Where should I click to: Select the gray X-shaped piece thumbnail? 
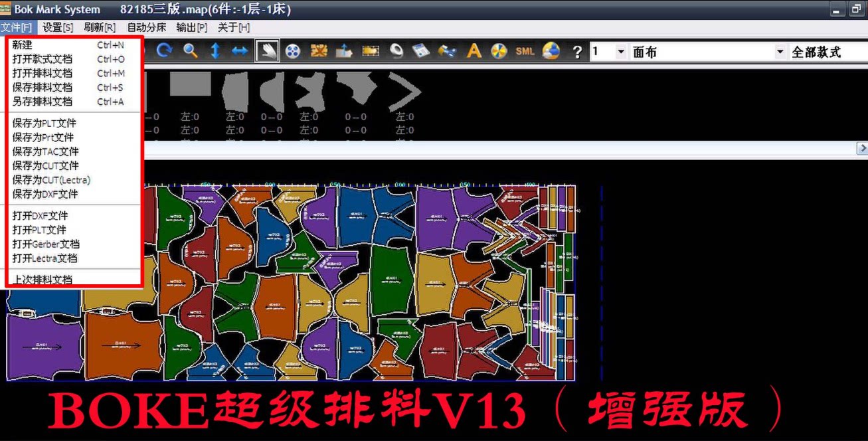click(309, 92)
